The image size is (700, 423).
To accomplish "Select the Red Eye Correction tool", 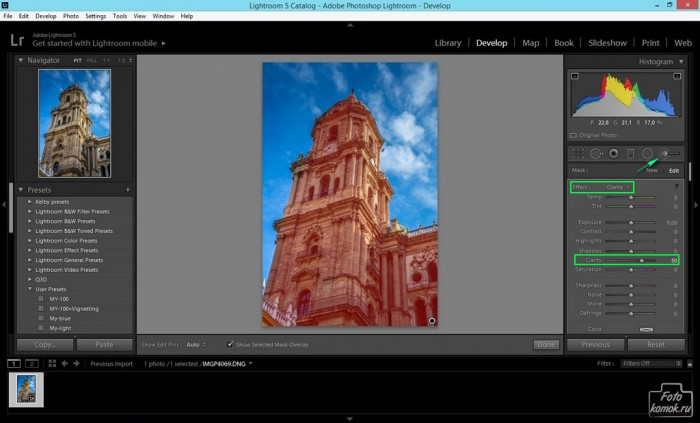I will point(614,153).
